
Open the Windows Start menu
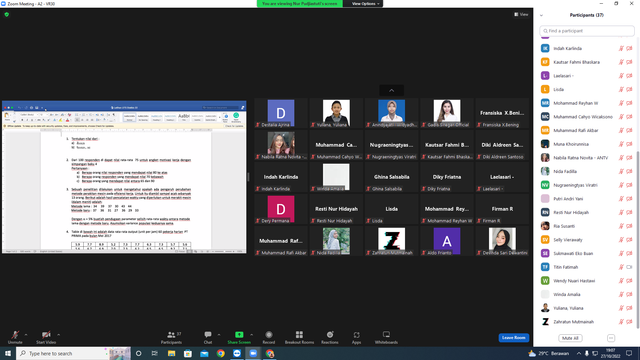(x=8, y=353)
